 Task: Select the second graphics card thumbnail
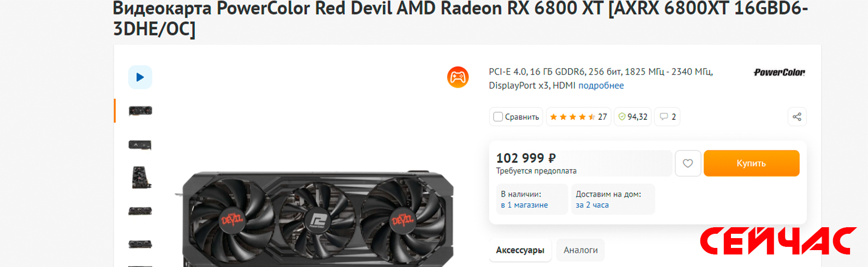(140, 145)
